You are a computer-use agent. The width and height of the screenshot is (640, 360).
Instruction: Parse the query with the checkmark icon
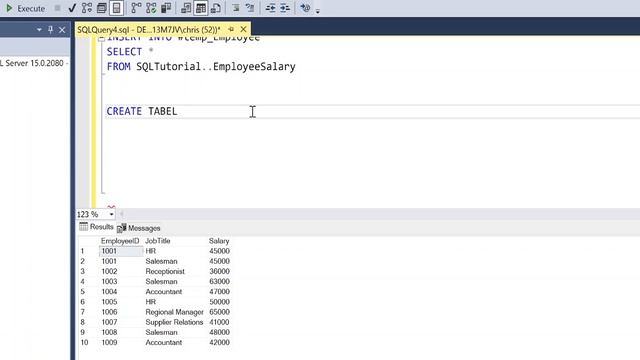(x=72, y=8)
